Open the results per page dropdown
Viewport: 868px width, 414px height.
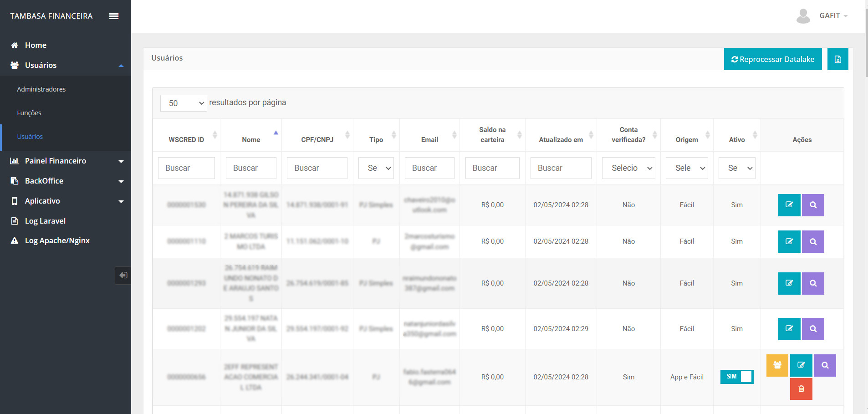click(x=184, y=103)
